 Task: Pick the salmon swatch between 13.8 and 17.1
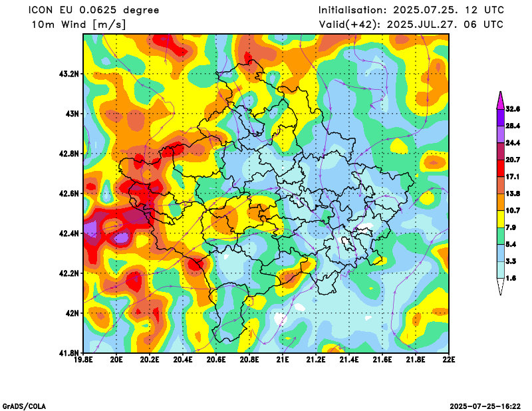coord(501,186)
